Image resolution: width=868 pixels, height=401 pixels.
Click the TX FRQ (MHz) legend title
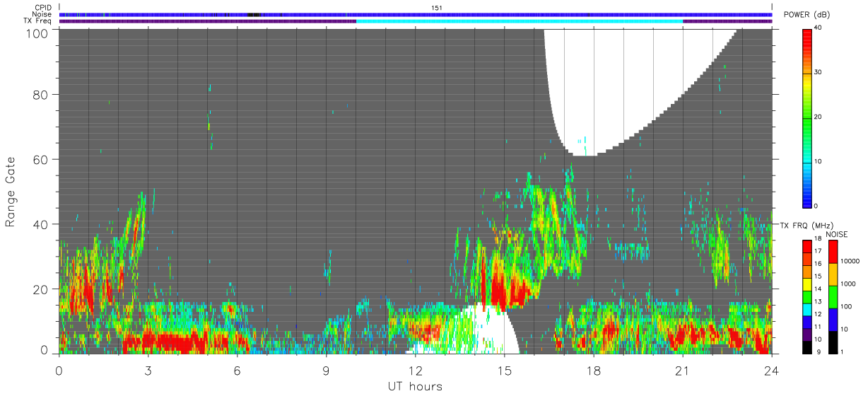tap(806, 225)
